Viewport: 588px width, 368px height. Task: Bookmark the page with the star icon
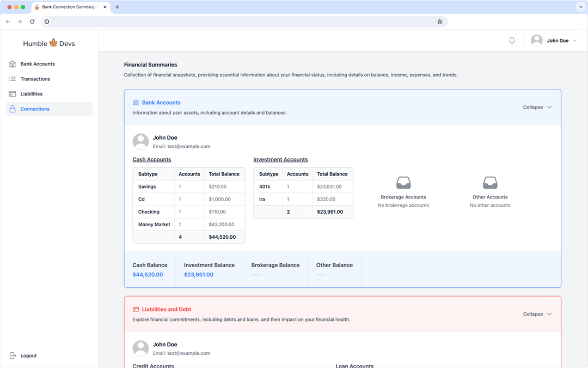(440, 21)
